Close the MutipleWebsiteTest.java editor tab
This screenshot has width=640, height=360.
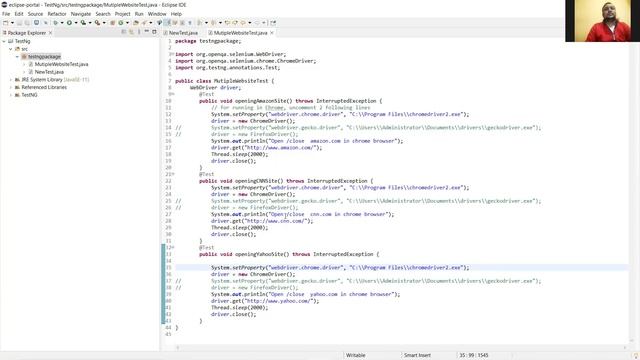[272, 33]
